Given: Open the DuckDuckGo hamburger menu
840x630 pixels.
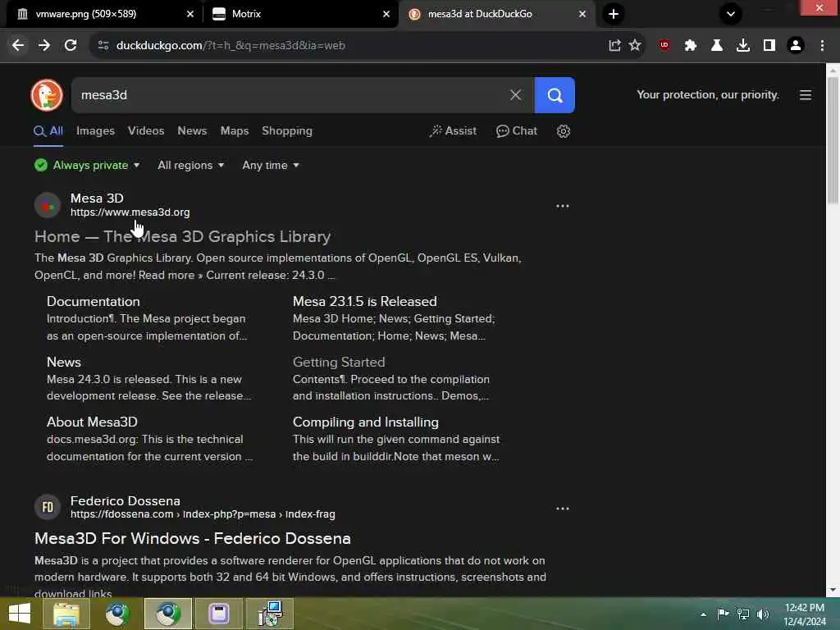Looking at the screenshot, I should (806, 95).
